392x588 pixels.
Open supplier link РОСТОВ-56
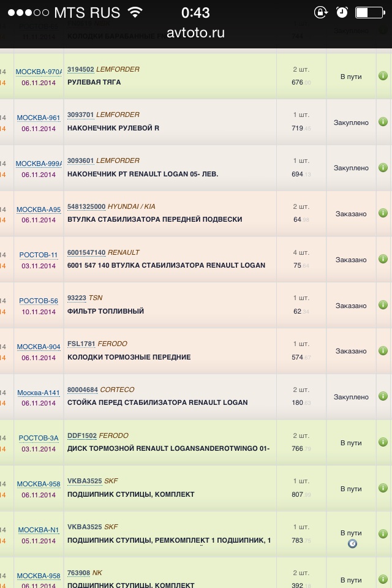(x=38, y=301)
